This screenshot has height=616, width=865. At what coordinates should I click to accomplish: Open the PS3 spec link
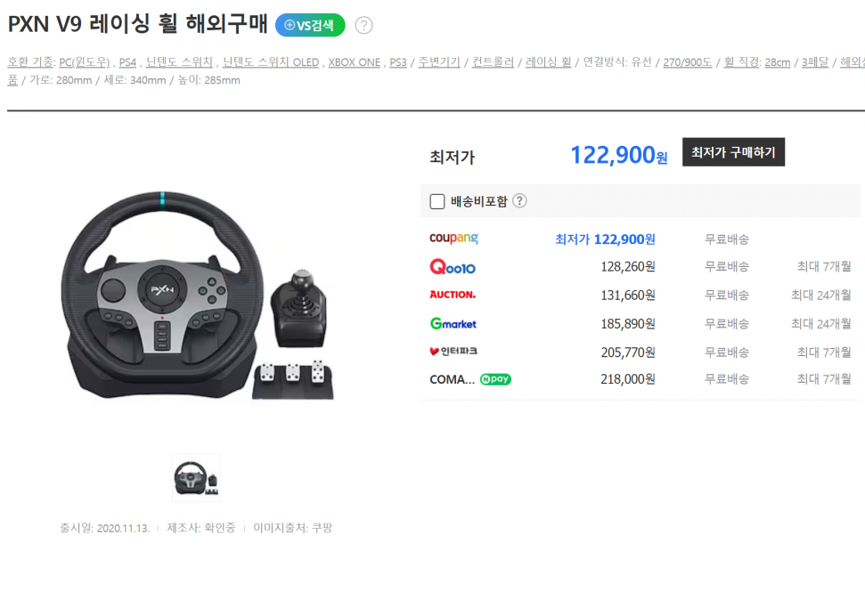(397, 62)
